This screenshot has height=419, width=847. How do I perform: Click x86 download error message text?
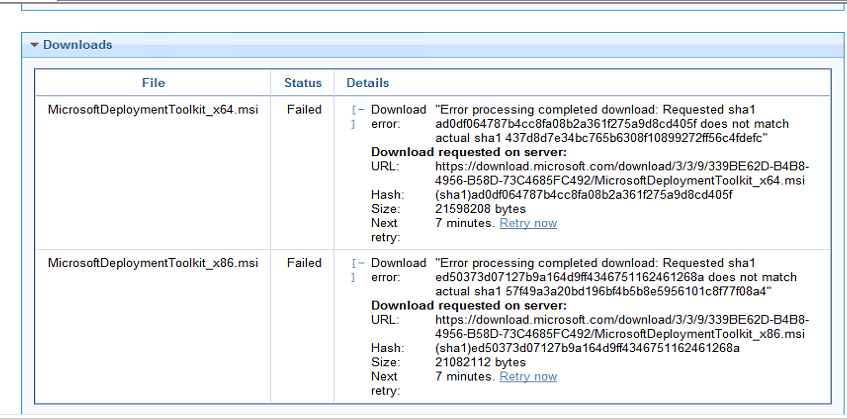(616, 278)
